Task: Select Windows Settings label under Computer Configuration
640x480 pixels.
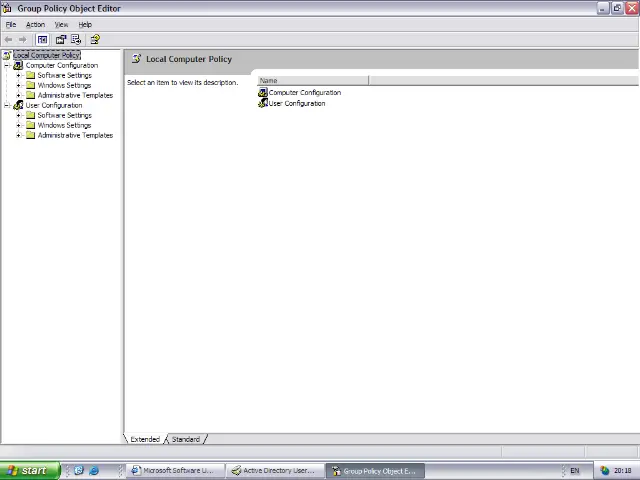Action: click(64, 85)
